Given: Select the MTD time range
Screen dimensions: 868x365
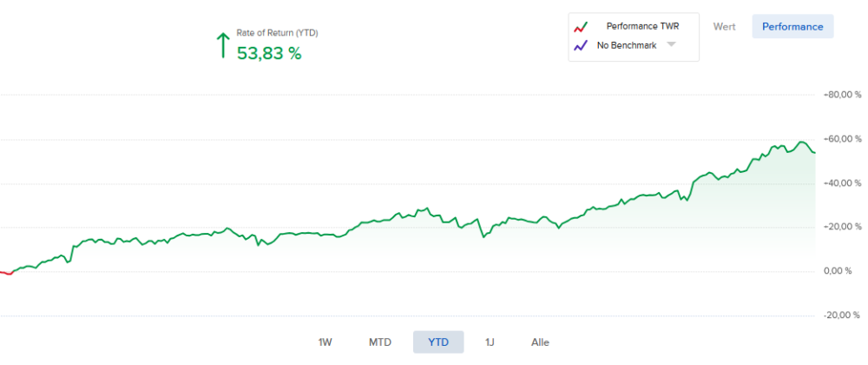Looking at the screenshot, I should pos(380,342).
